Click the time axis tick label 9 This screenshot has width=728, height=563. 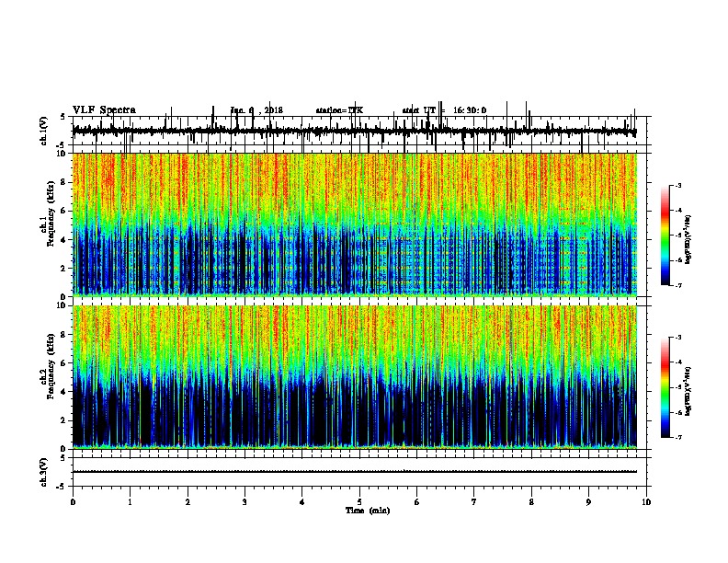click(x=588, y=501)
